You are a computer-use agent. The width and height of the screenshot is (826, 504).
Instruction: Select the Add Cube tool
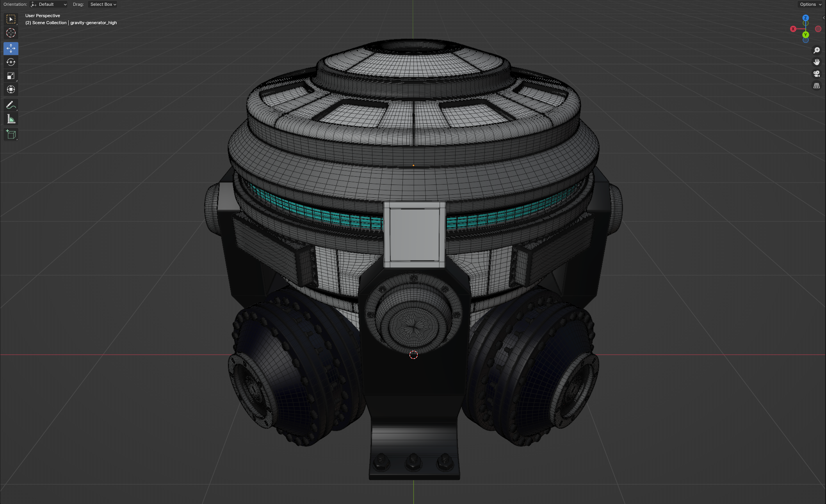coord(11,135)
